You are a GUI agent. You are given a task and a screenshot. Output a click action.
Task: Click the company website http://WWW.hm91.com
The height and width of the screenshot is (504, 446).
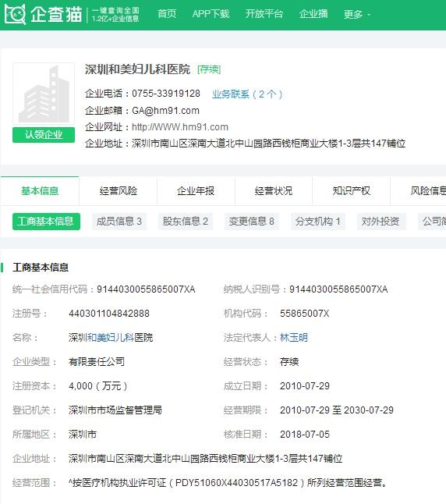click(180, 127)
